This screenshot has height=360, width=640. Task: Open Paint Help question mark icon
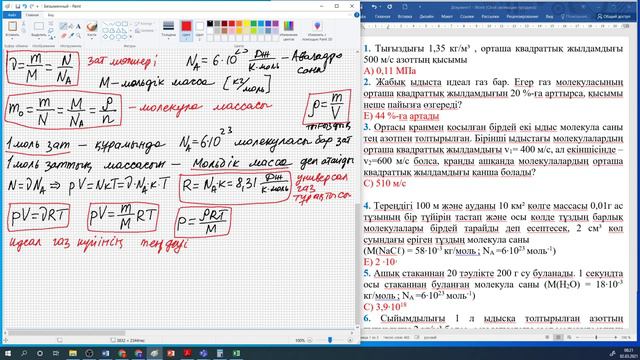tap(357, 15)
